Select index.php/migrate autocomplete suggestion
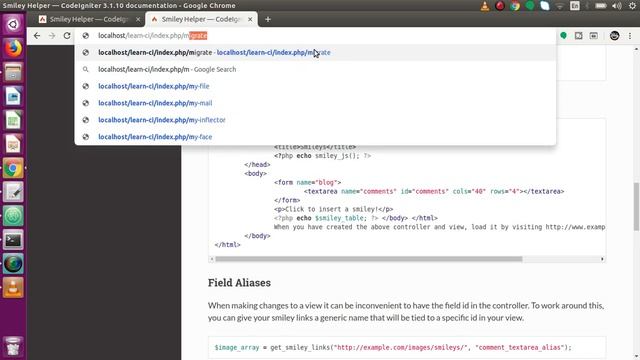Viewport: 640px width, 360px height. coord(315,52)
